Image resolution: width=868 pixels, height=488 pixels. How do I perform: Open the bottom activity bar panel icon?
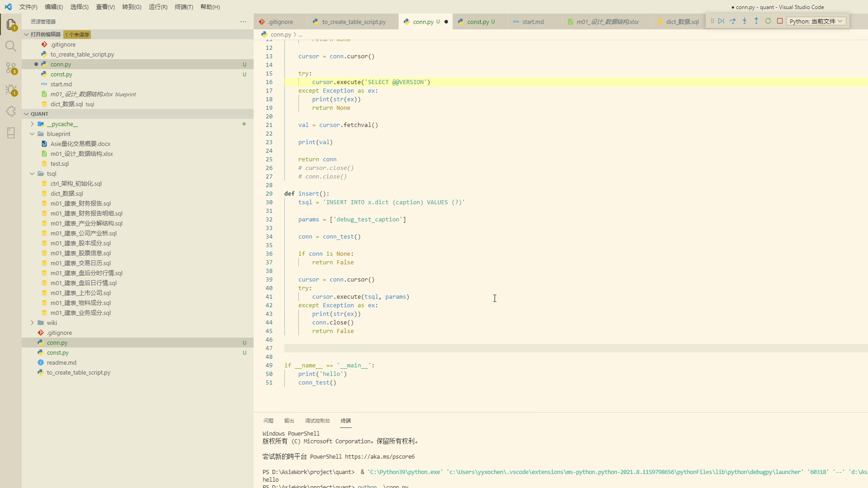point(11,133)
